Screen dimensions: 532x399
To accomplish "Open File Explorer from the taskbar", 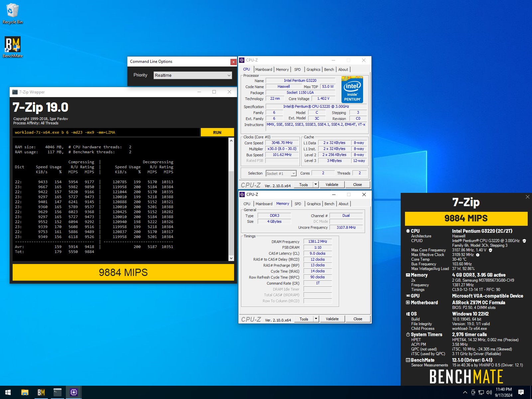I will (x=25, y=392).
